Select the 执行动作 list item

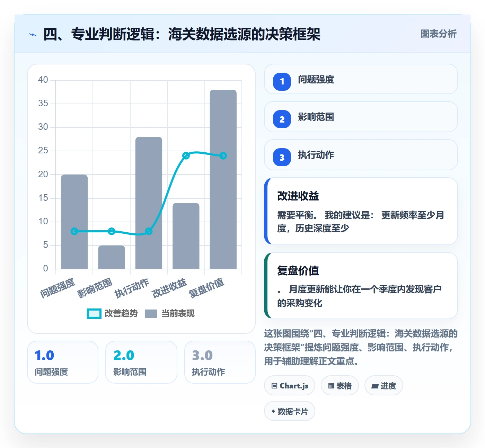361,155
